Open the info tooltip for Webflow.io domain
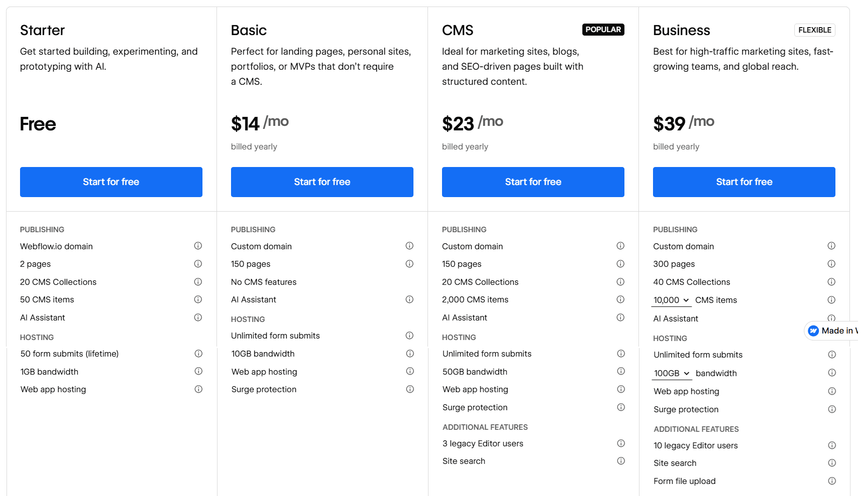The height and width of the screenshot is (496, 868). click(198, 246)
